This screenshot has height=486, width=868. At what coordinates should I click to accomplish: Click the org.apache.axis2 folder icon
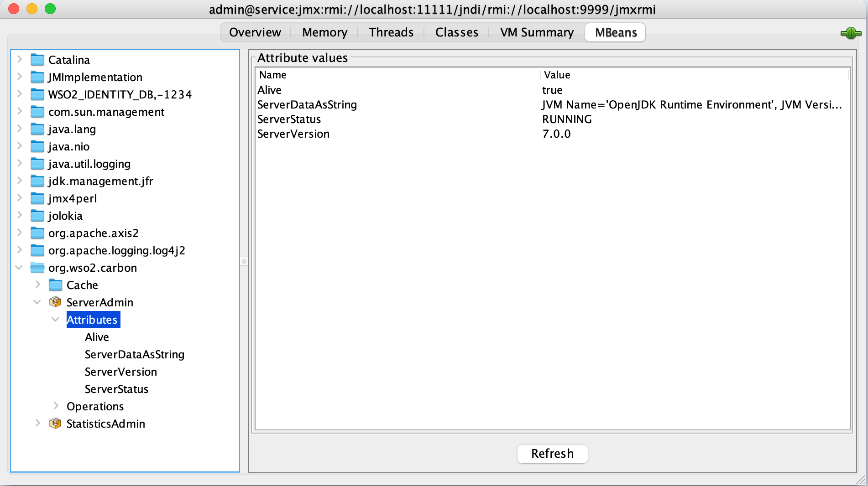[37, 233]
